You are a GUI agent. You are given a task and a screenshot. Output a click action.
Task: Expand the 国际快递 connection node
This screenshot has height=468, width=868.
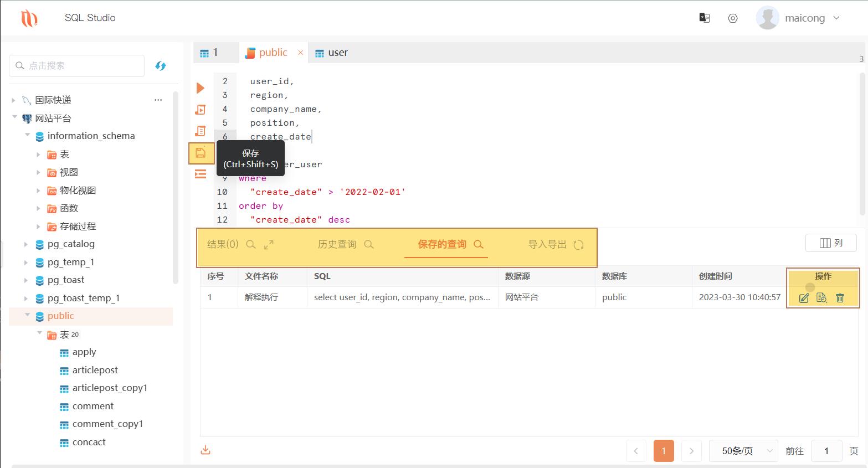pyautogui.click(x=13, y=100)
